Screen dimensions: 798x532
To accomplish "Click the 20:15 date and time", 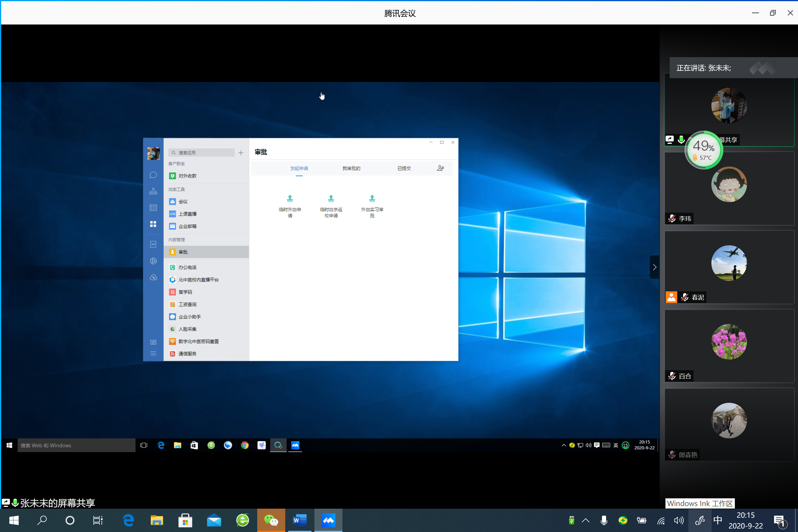I will tap(745, 520).
